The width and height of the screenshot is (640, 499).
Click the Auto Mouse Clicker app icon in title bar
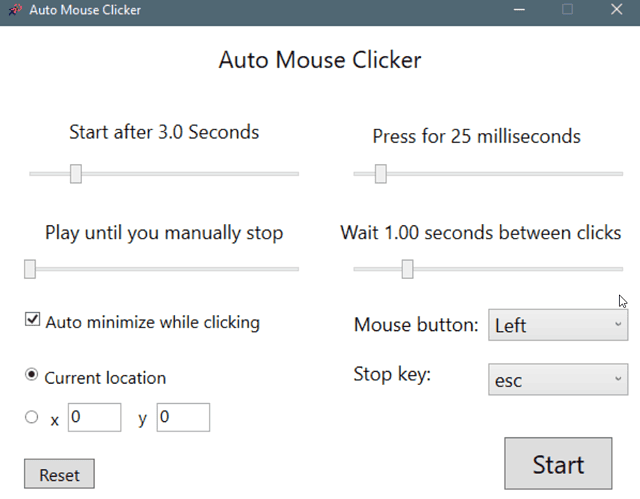click(x=16, y=9)
